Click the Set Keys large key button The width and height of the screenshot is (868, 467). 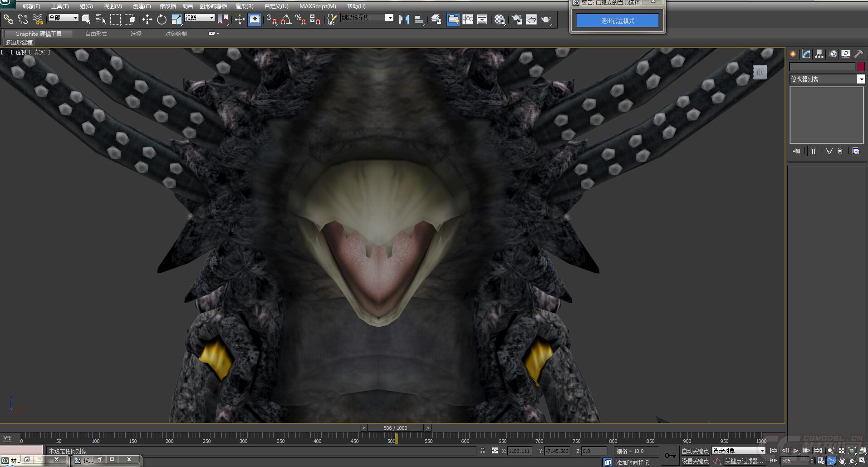pyautogui.click(x=670, y=456)
